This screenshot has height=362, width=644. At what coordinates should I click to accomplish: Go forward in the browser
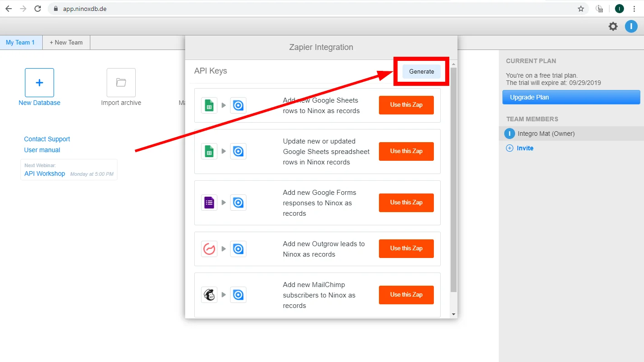pos(23,9)
